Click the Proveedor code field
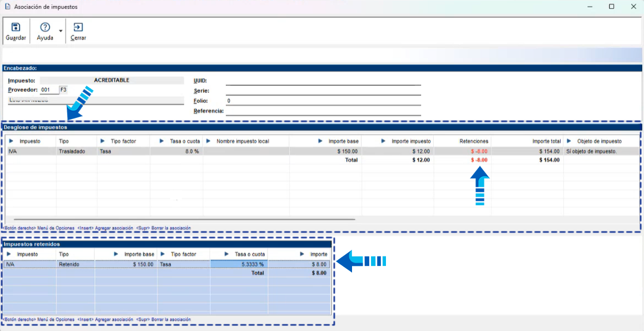The image size is (644, 331). 49,90
